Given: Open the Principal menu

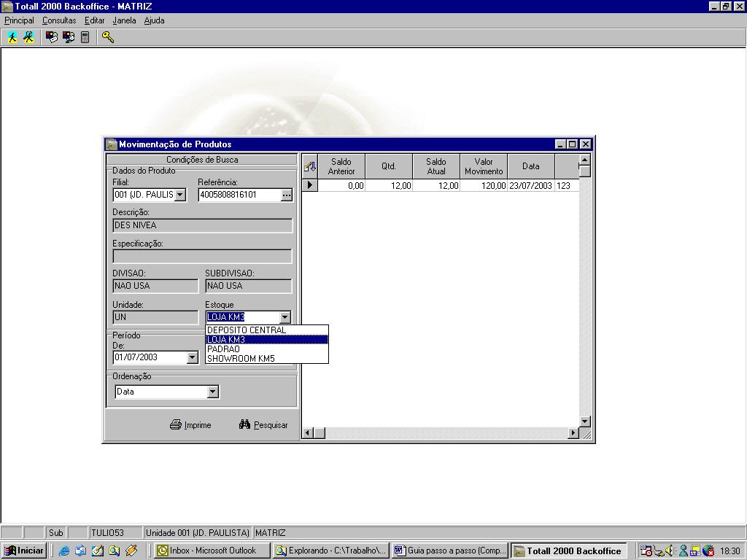Looking at the screenshot, I should pos(20,20).
